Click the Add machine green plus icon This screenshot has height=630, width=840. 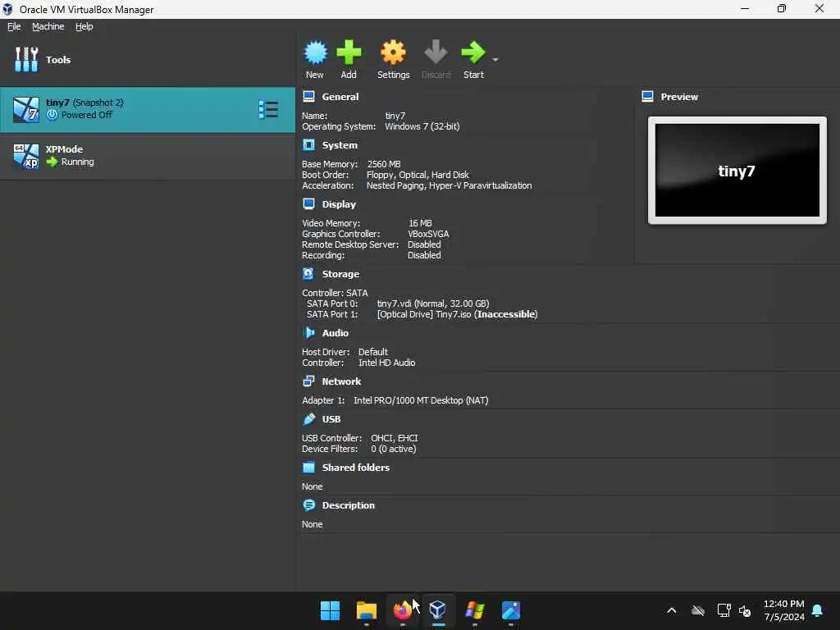[x=349, y=52]
